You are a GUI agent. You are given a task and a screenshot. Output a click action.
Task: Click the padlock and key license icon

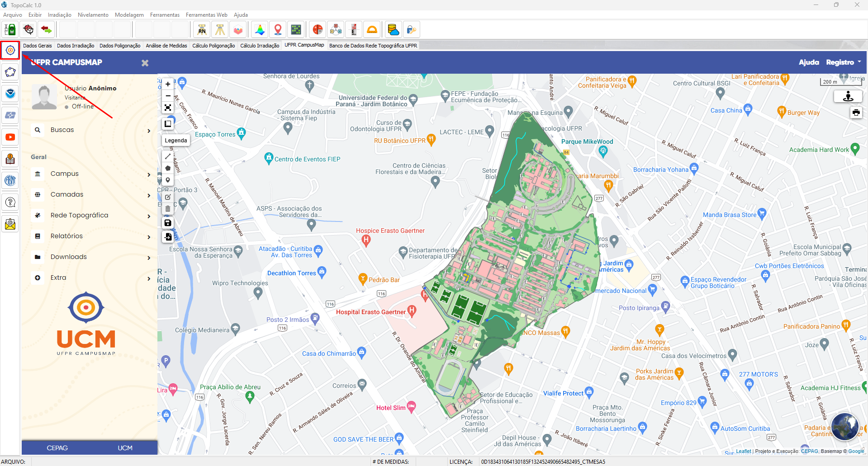pos(411,30)
